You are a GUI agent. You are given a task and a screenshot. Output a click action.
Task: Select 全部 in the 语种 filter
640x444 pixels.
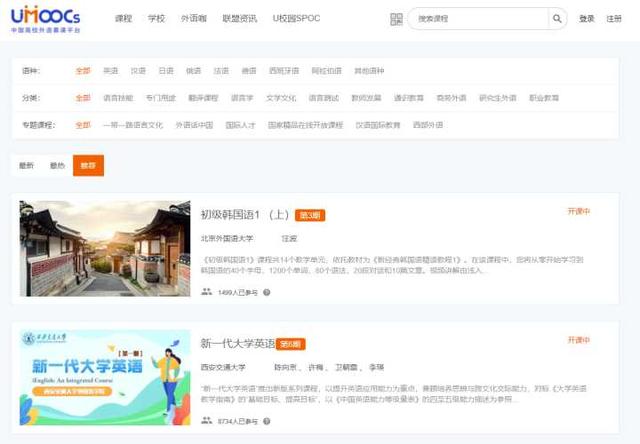pos(83,71)
